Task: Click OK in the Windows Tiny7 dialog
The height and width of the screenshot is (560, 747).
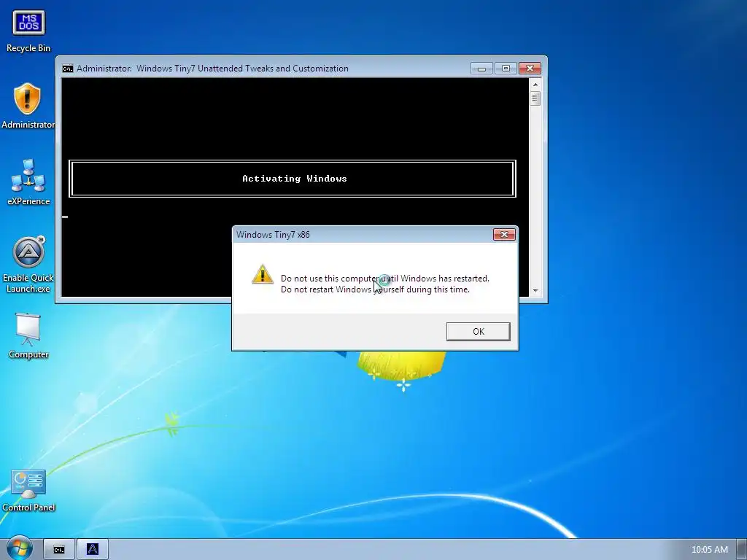Action: (478, 332)
